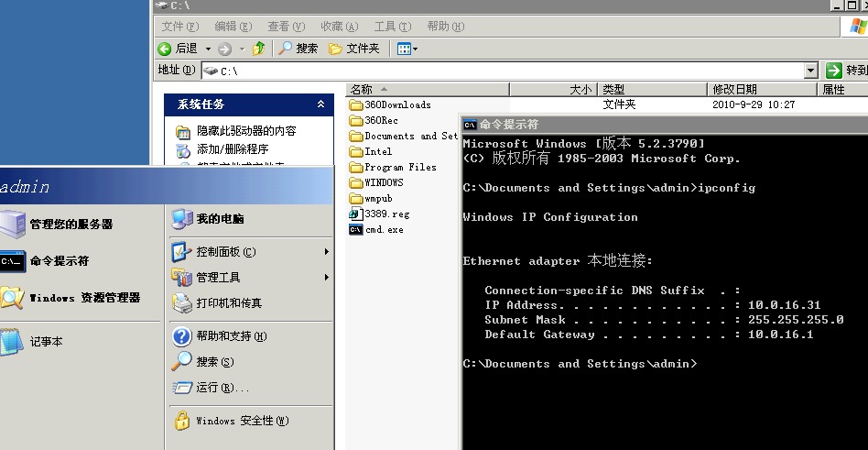Open 打印机和传真 in Start menu
Viewport: 868px width, 450px height.
(217, 303)
